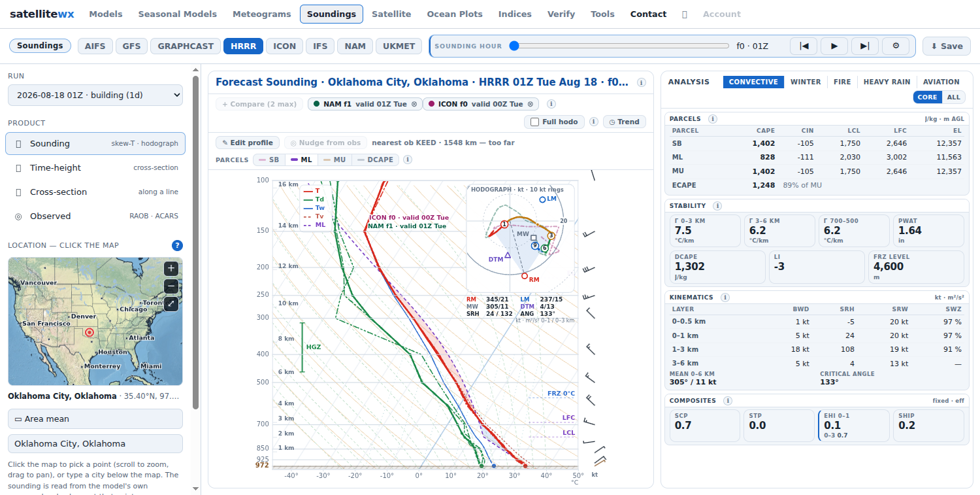Open the Satellite menu

pos(391,14)
